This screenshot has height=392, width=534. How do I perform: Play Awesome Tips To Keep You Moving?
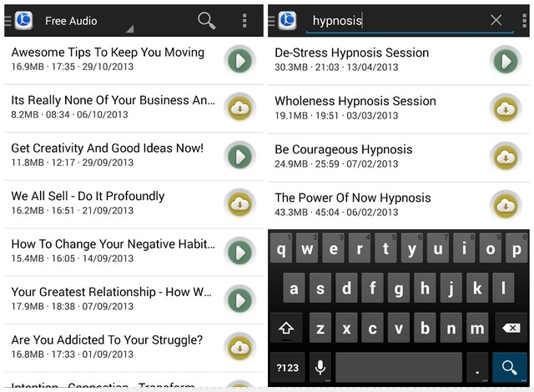tap(239, 61)
